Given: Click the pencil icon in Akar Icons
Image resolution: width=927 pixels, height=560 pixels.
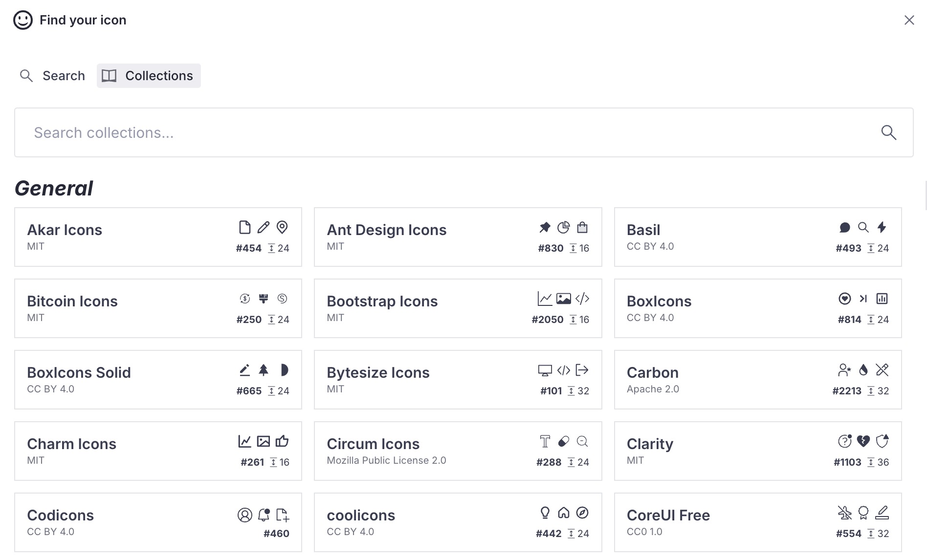Looking at the screenshot, I should pyautogui.click(x=264, y=227).
